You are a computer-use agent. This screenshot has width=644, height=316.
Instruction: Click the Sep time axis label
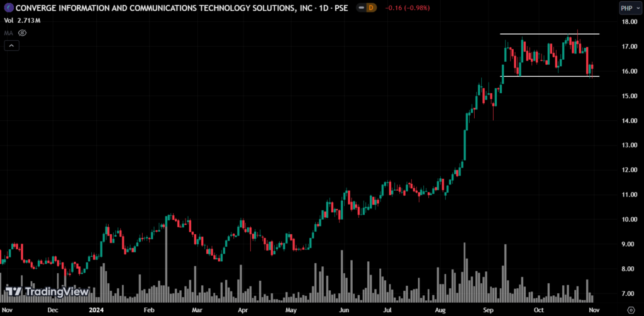pos(488,310)
